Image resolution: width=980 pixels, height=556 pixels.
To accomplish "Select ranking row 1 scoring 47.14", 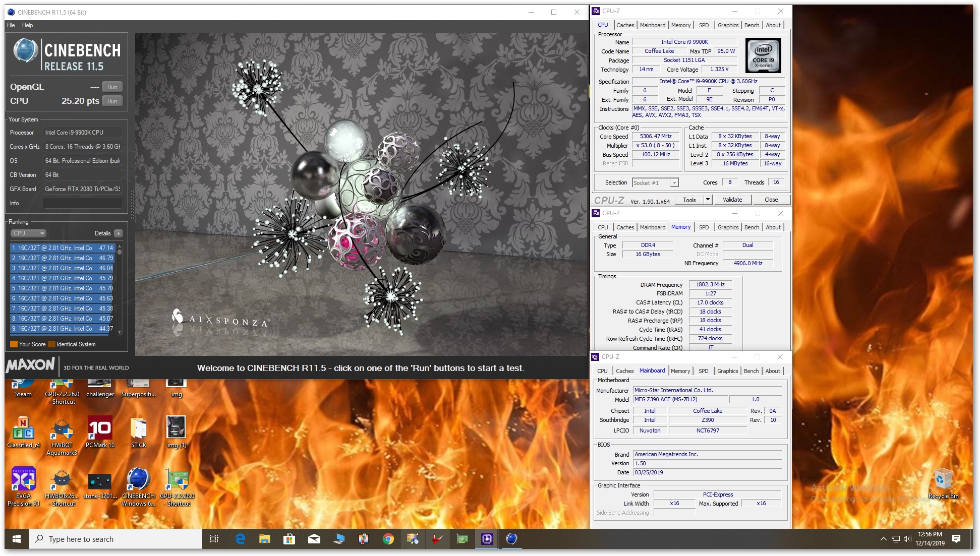I will coord(63,248).
